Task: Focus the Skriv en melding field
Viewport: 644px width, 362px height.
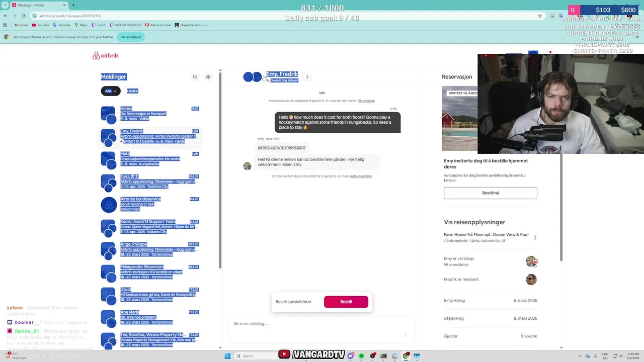Action: (322, 329)
